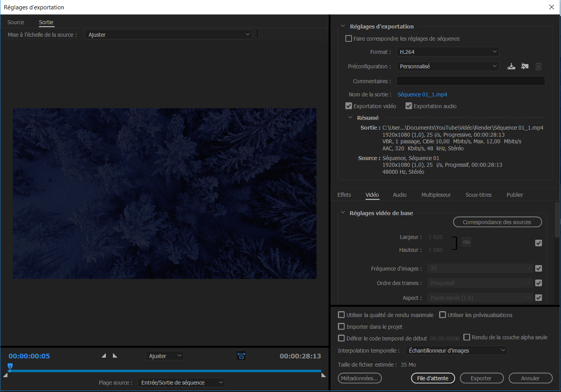
Task: Click in the Commentaires input field
Action: (x=471, y=81)
